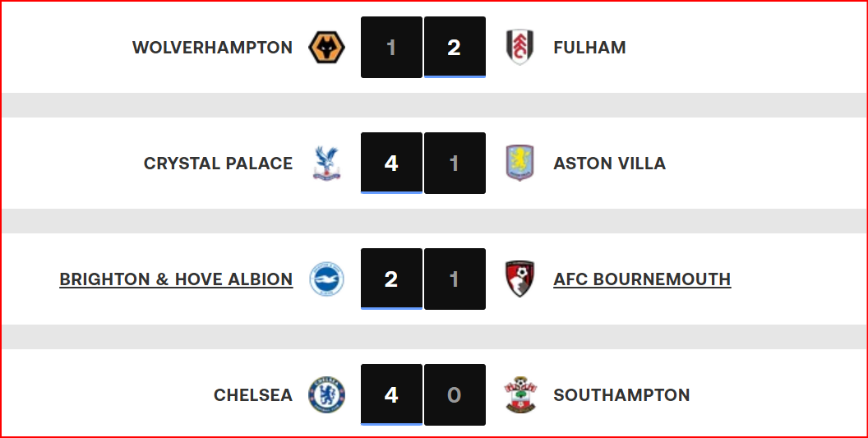Open the Brighton seagull badge
Image resolution: width=868 pixels, height=438 pixels.
326,279
